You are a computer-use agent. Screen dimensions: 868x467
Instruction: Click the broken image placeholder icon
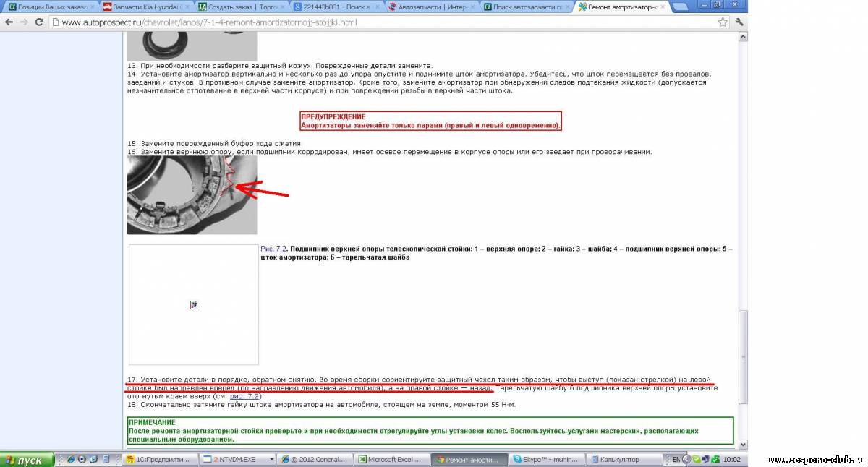[194, 305]
